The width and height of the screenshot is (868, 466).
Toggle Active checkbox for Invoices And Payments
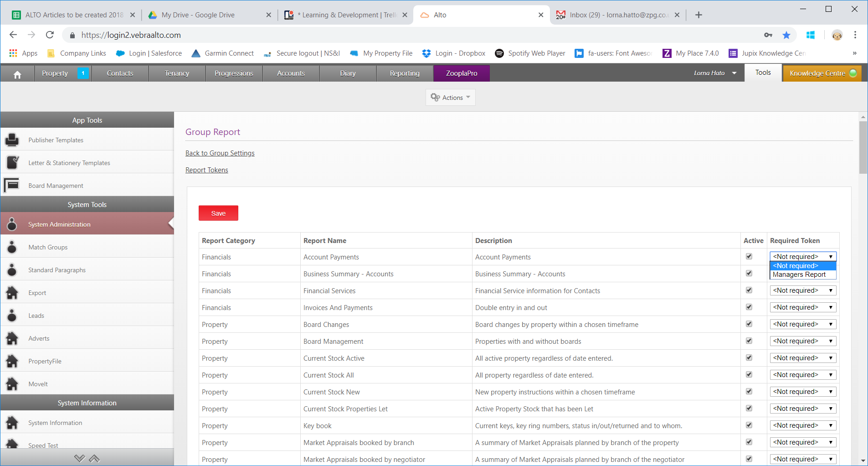[x=749, y=307]
